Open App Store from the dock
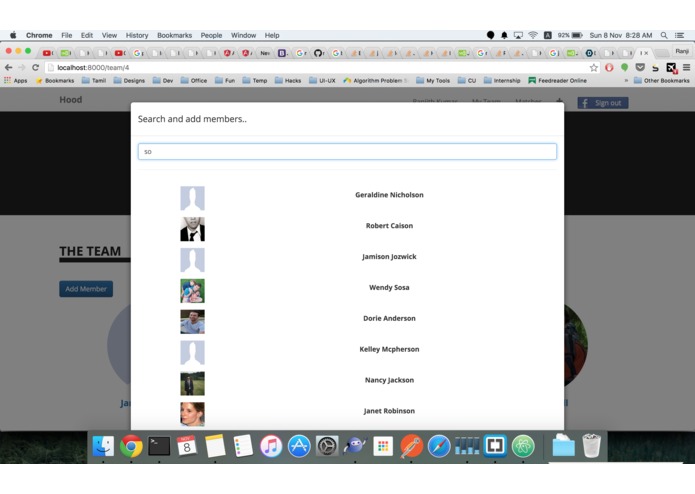 point(299,446)
